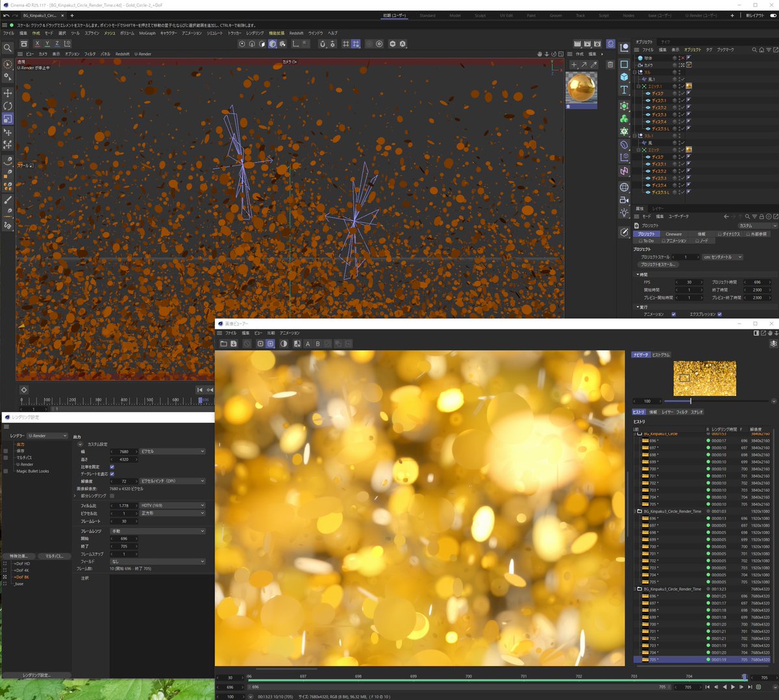779x700 pixels.
Task: Click the ダイナミクス tab button in attributes
Action: pos(730,234)
